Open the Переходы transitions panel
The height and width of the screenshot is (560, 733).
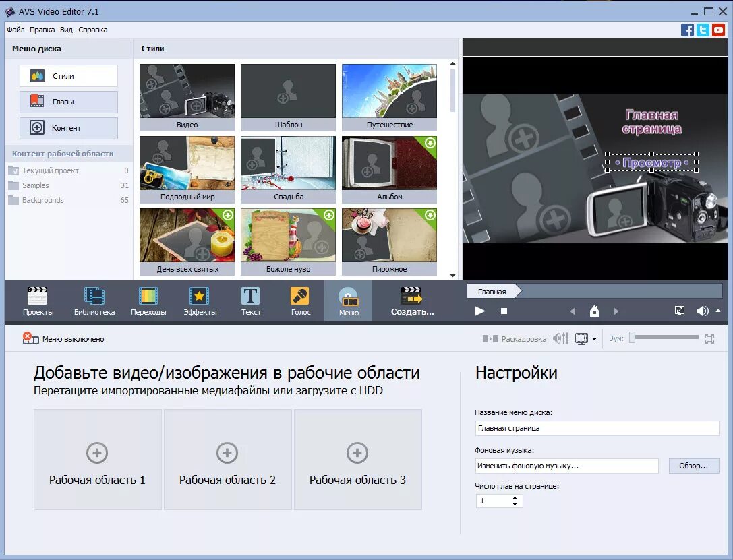click(x=148, y=301)
